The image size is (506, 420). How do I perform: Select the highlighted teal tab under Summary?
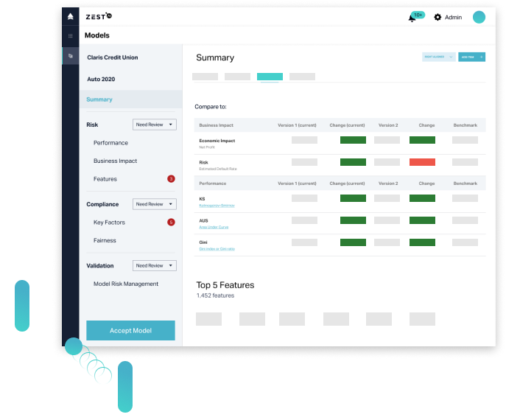tap(270, 77)
